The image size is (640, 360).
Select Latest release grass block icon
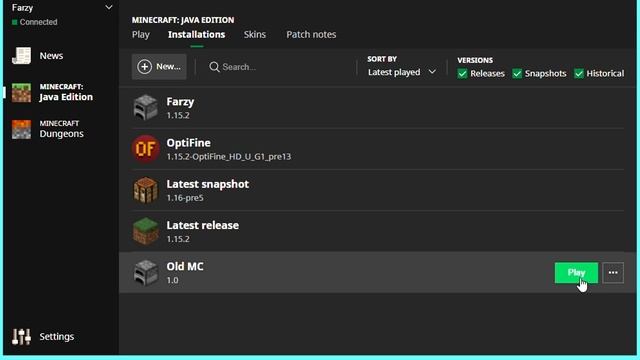click(x=146, y=231)
